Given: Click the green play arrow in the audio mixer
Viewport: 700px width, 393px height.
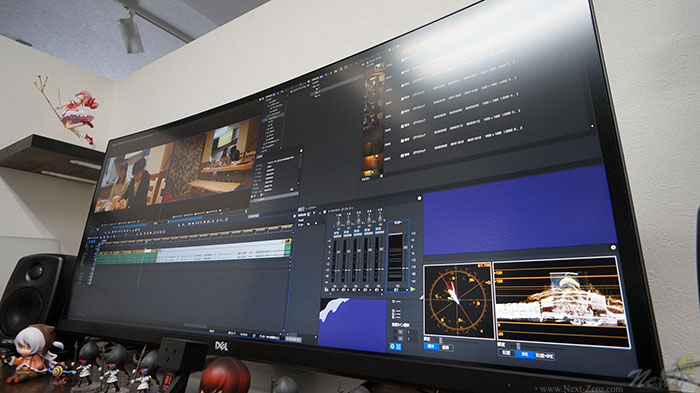Looking at the screenshot, I should (412, 289).
